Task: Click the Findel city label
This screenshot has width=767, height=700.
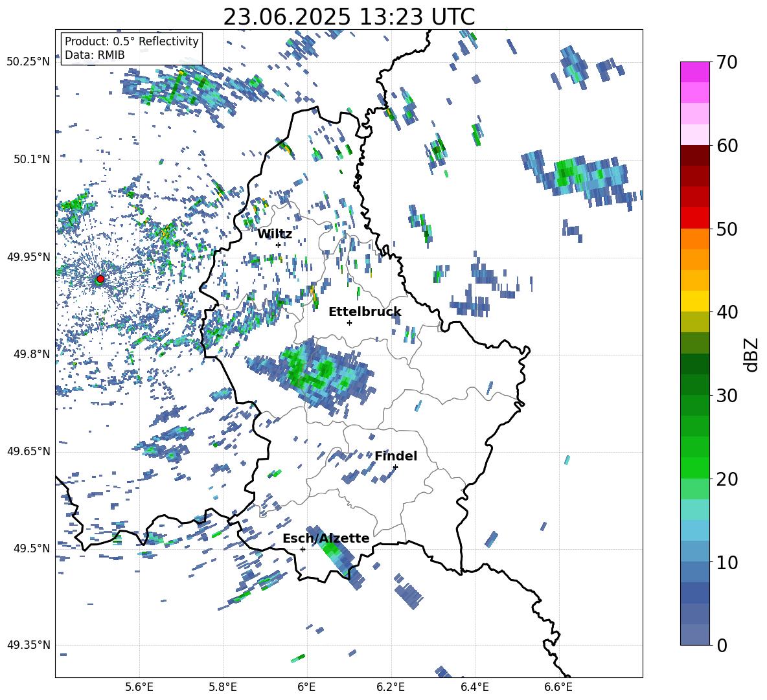Action: [396, 456]
